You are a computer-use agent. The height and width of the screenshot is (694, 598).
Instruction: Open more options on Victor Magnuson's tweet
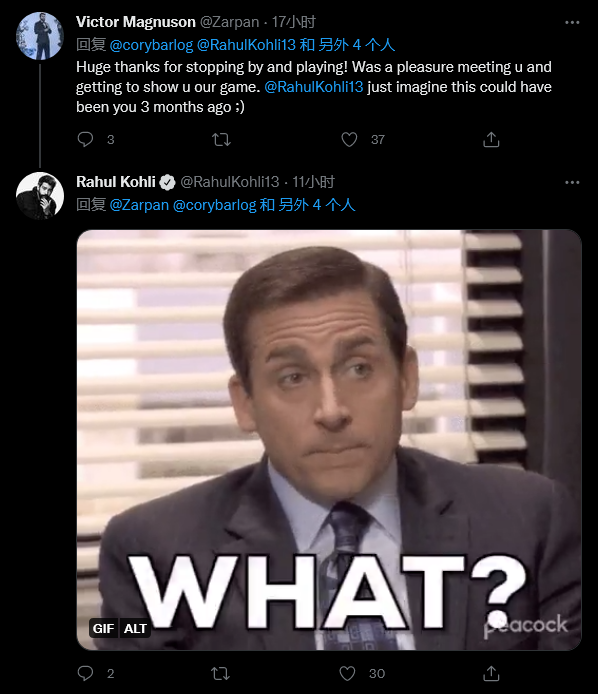572,22
